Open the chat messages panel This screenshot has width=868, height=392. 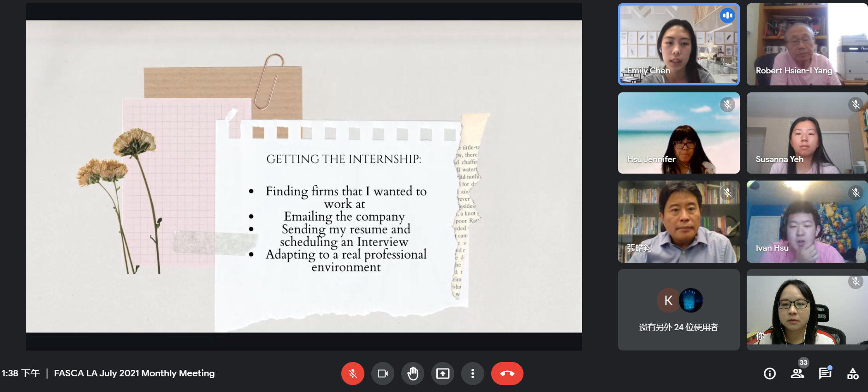pos(825,374)
